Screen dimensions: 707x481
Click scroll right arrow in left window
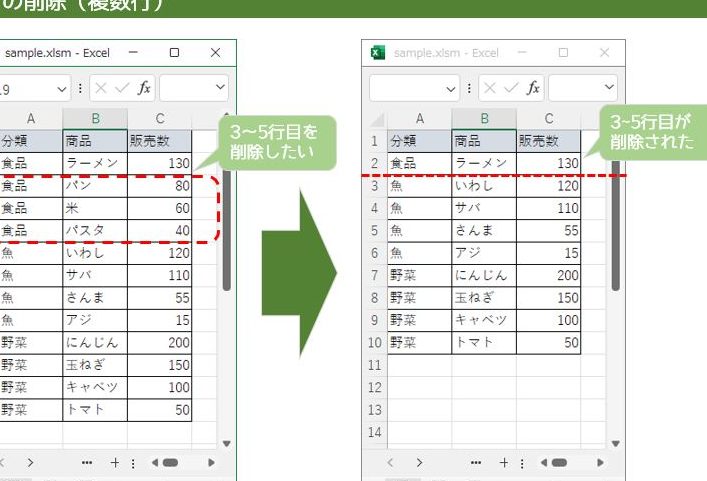pos(211,463)
